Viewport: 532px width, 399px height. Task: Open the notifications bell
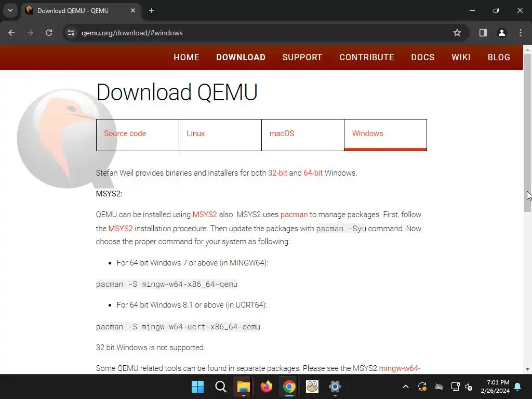click(x=518, y=387)
